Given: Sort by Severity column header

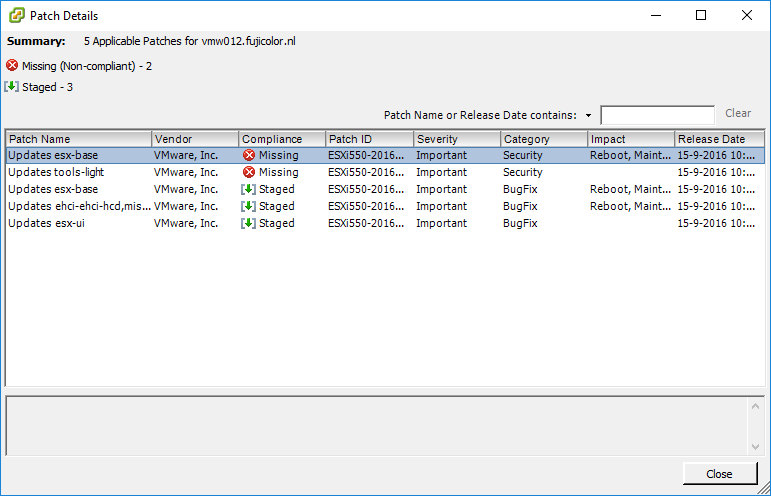Looking at the screenshot, I should (x=457, y=139).
